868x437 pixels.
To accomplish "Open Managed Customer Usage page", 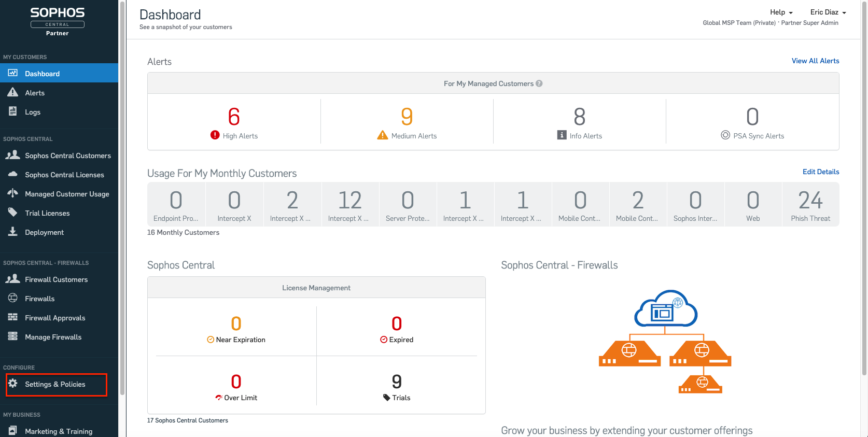I will [59, 194].
